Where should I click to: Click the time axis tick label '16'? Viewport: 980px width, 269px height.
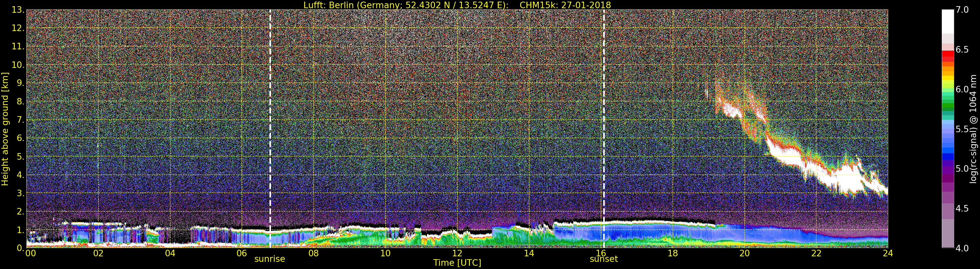pyautogui.click(x=601, y=253)
